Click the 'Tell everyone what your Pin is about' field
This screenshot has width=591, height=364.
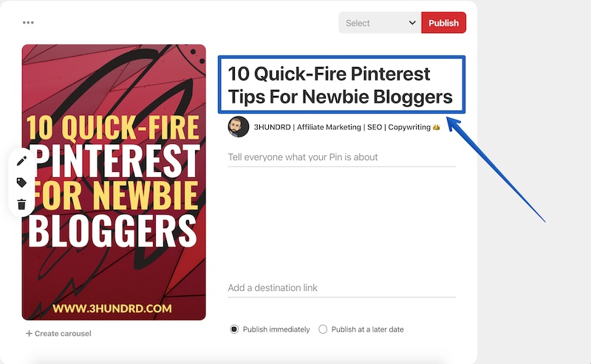click(341, 157)
